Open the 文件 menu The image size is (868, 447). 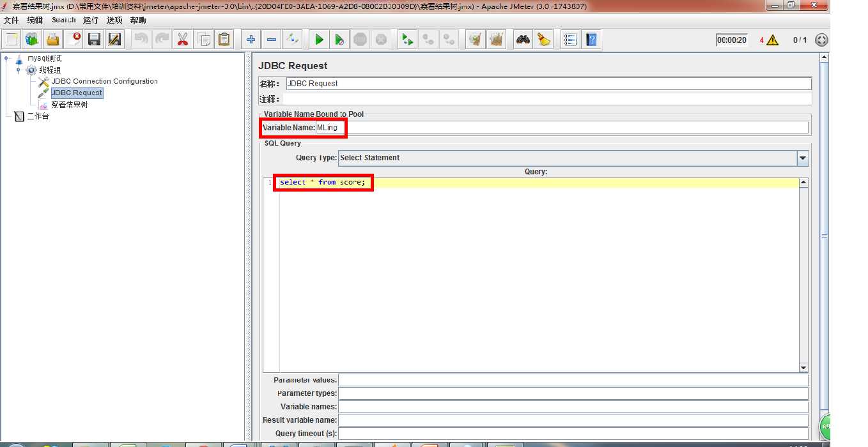(11, 20)
